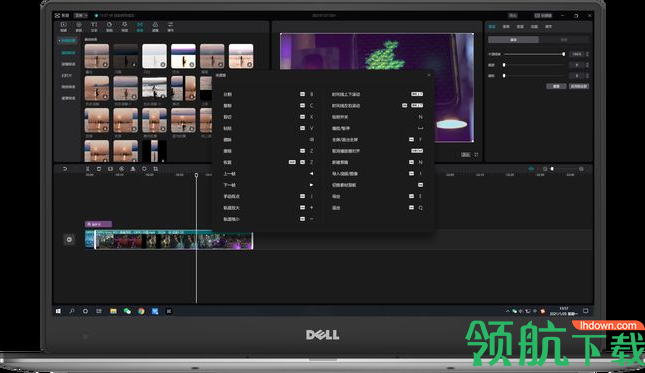The width and height of the screenshot is (645, 373).
Task: Select the teal highlighted basic transitions category
Action: 68,53
